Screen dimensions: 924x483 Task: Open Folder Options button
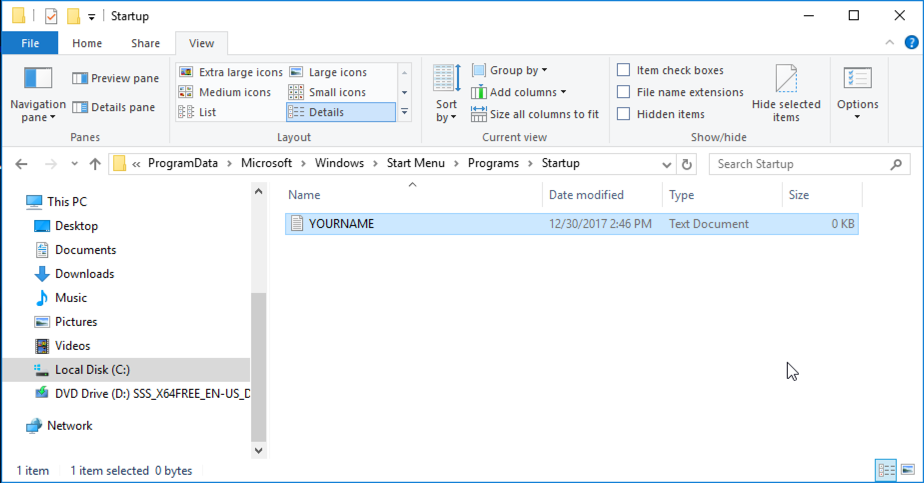click(x=857, y=94)
